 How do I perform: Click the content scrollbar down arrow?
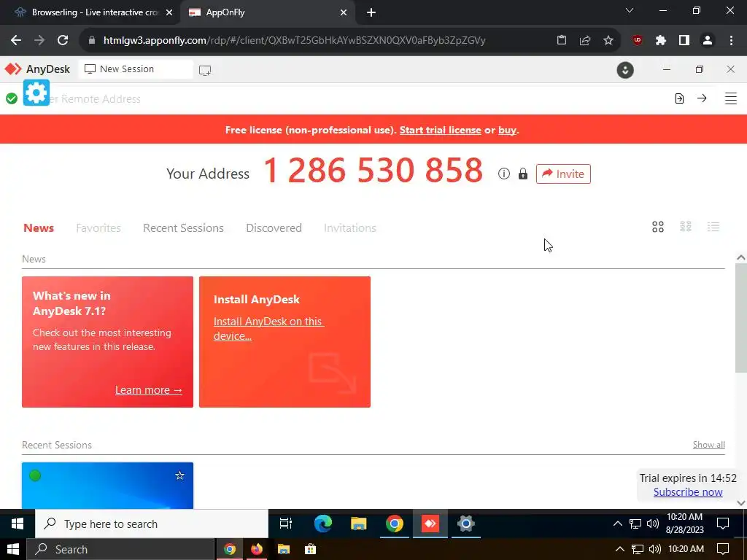(x=741, y=503)
